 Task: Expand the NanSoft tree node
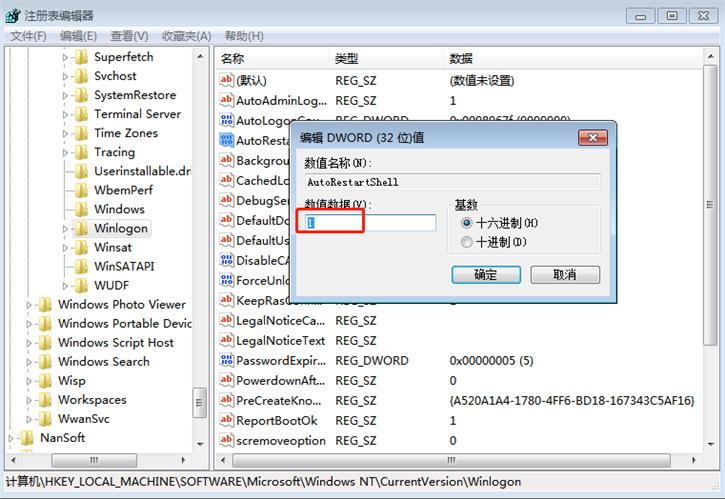click(x=12, y=438)
